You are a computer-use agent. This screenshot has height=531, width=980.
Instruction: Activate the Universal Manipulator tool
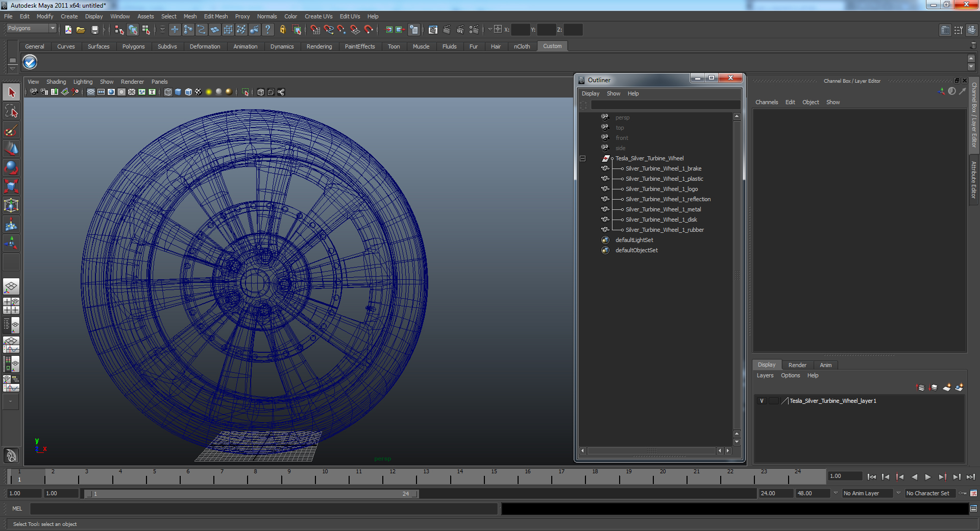point(11,206)
